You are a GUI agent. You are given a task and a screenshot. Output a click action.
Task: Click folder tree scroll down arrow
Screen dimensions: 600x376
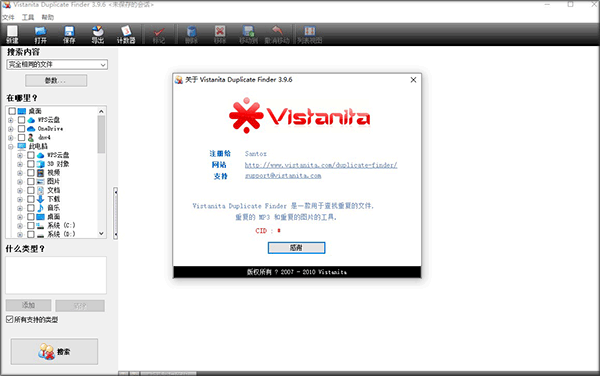point(101,233)
